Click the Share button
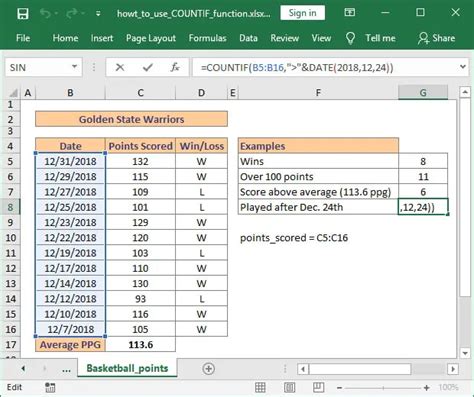This screenshot has height=397, width=474. coord(436,38)
